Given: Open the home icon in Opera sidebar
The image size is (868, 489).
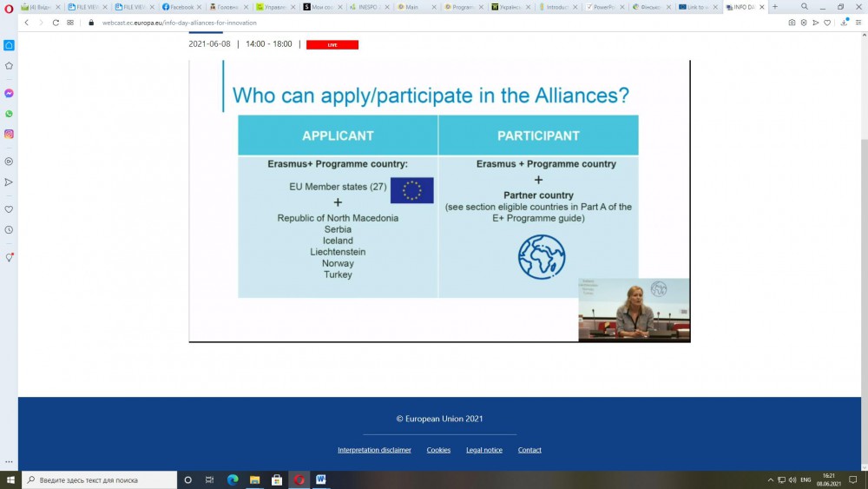Looking at the screenshot, I should tap(9, 45).
